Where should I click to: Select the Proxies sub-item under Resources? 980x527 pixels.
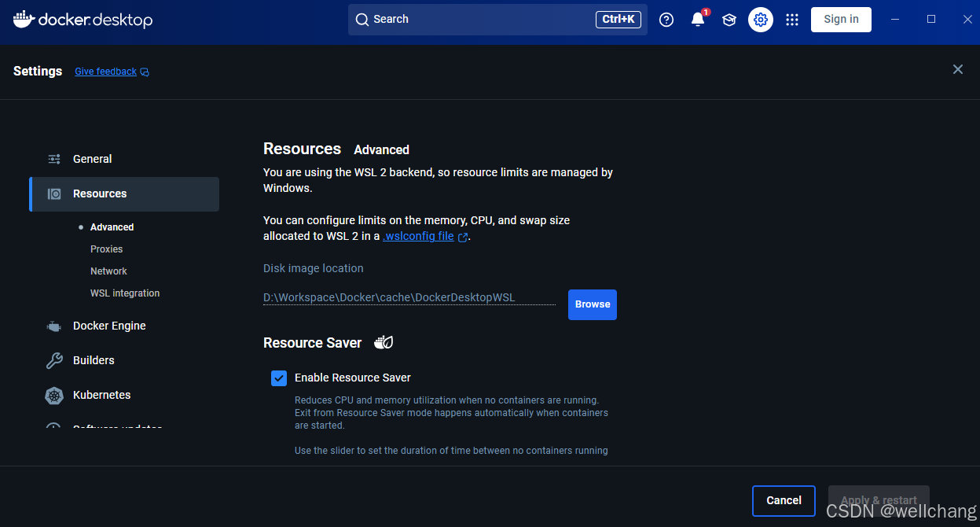click(x=107, y=249)
